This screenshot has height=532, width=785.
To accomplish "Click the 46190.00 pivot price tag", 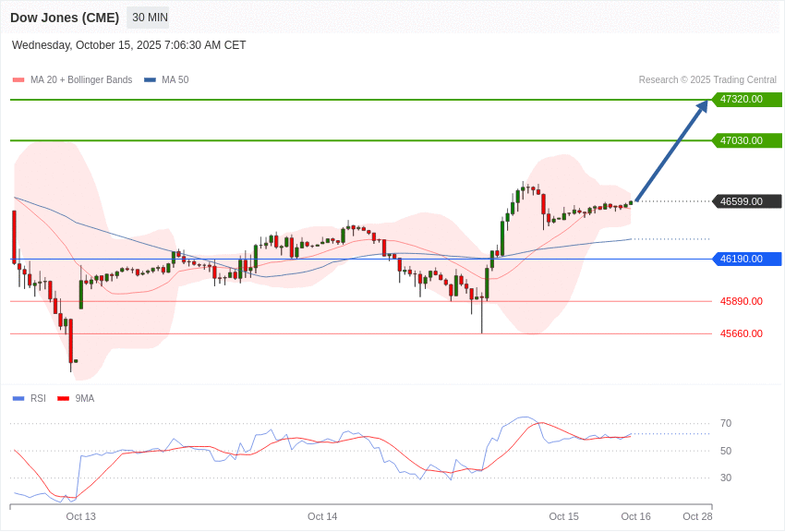I will (747, 260).
